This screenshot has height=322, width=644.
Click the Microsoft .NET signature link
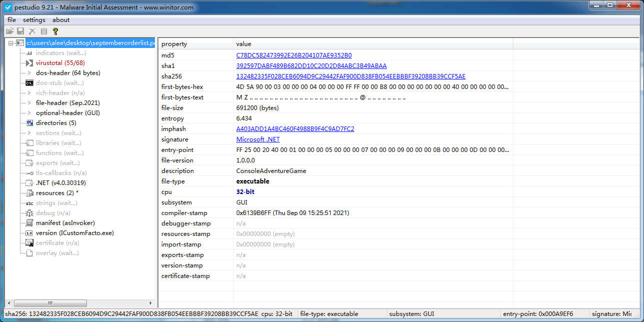point(258,139)
